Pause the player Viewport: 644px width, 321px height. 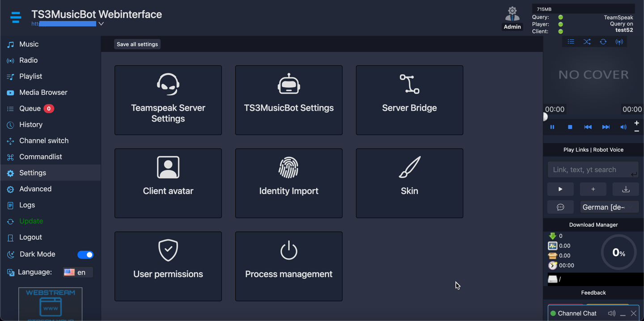click(x=552, y=127)
